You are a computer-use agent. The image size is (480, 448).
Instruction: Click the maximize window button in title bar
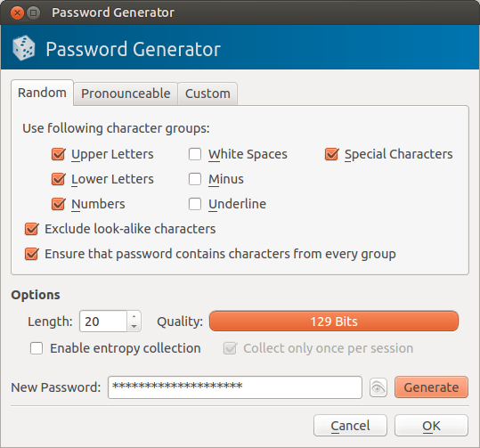(33, 12)
